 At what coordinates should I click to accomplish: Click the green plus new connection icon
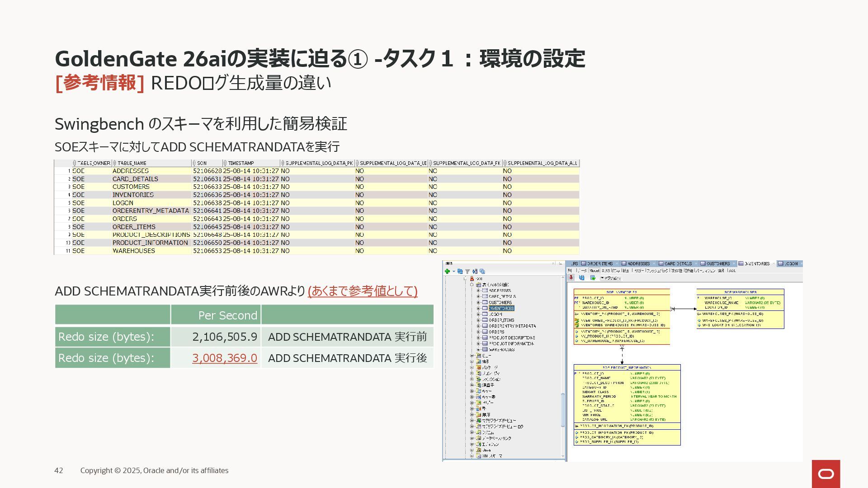pyautogui.click(x=447, y=272)
